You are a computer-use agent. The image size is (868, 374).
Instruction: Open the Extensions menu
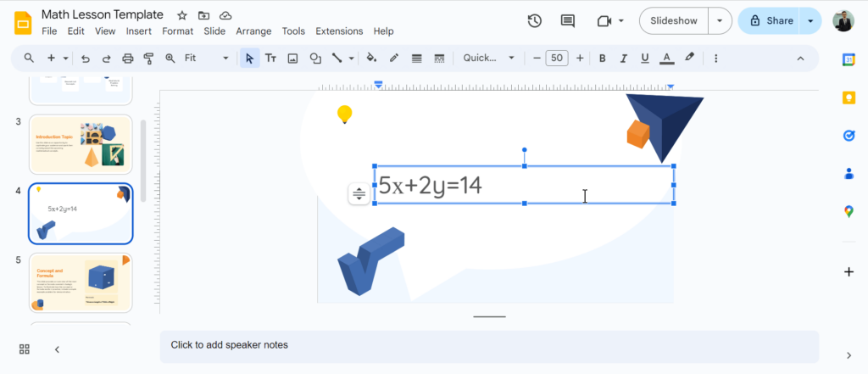[339, 31]
